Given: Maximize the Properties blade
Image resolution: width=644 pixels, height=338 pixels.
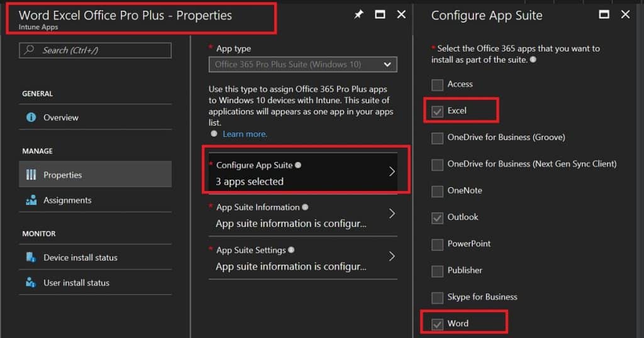Looking at the screenshot, I should tap(380, 15).
